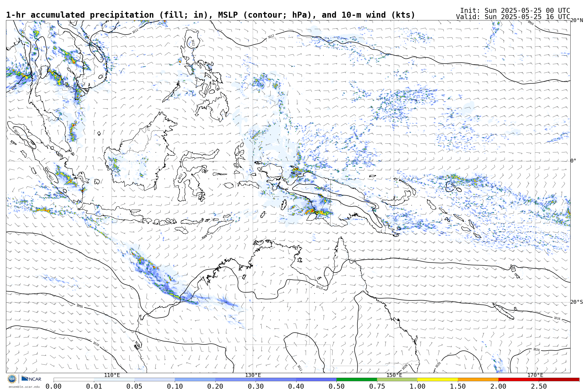Viewport: 588px width, 390px height.
Task: Click the 0.05 colorbar value
Action: 134,386
